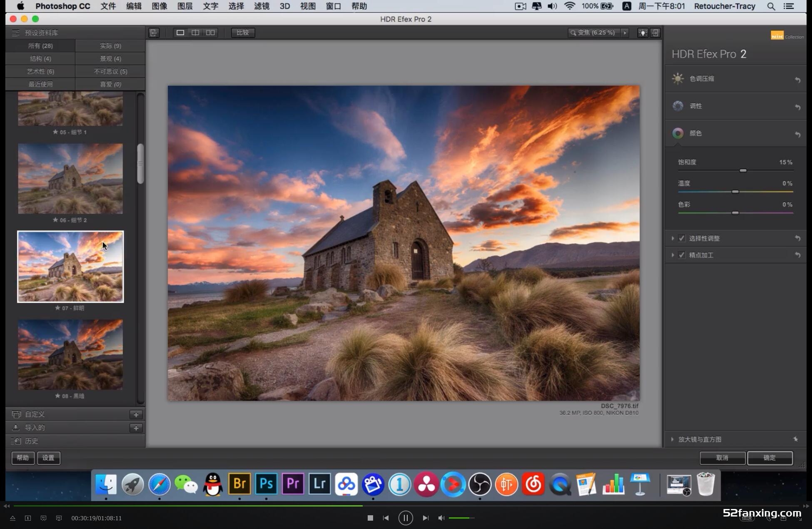This screenshot has height=529, width=812.
Task: Reset the 选择性调整 section
Action: [797, 238]
